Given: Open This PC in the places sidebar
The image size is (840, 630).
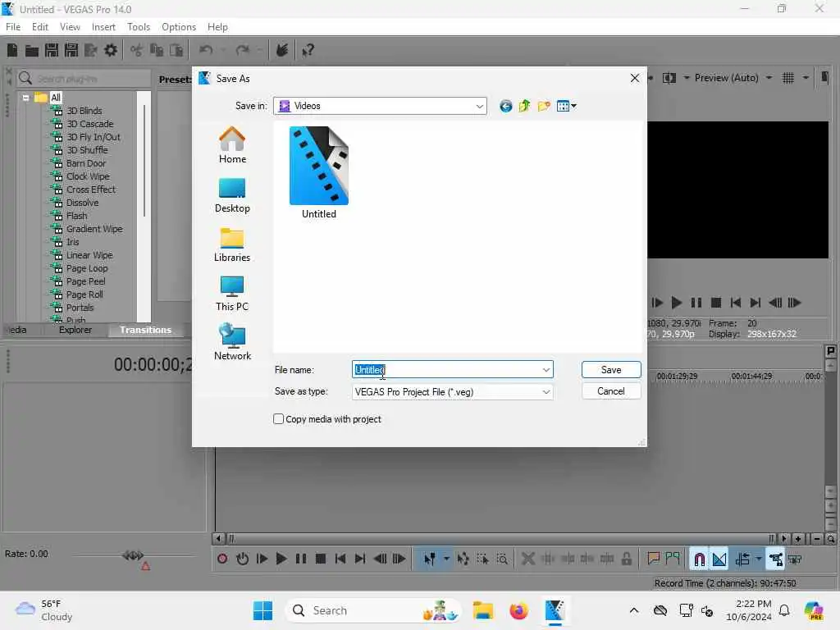Looking at the screenshot, I should 232,294.
